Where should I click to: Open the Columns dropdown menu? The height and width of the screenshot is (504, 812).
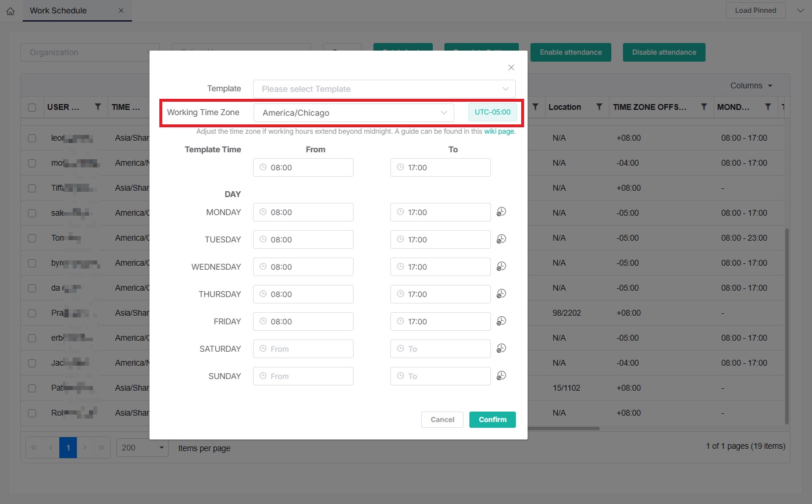(x=752, y=85)
